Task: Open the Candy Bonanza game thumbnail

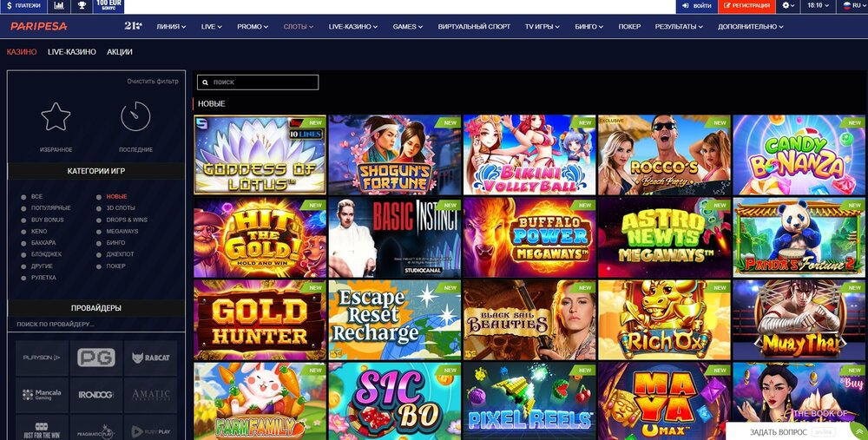Action: coord(799,155)
